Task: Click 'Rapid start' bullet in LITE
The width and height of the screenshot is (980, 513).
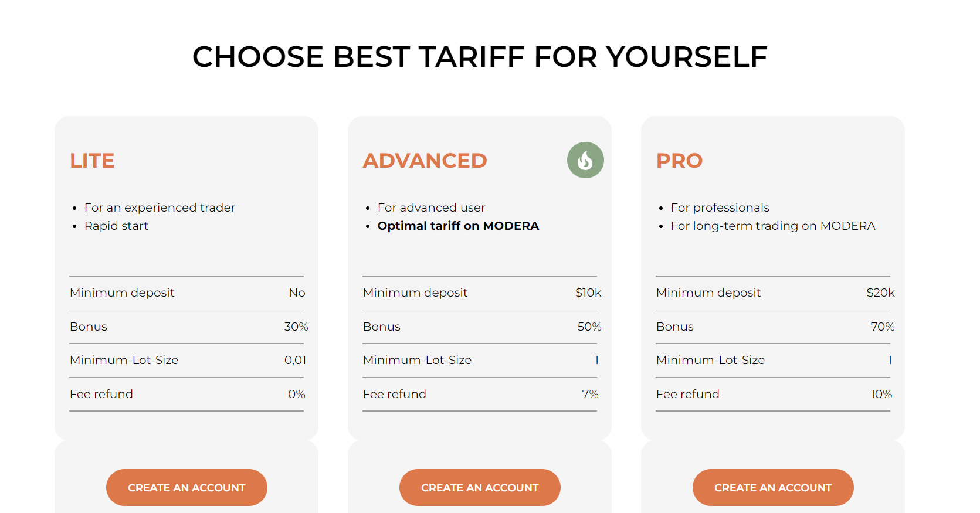Action: coord(116,226)
